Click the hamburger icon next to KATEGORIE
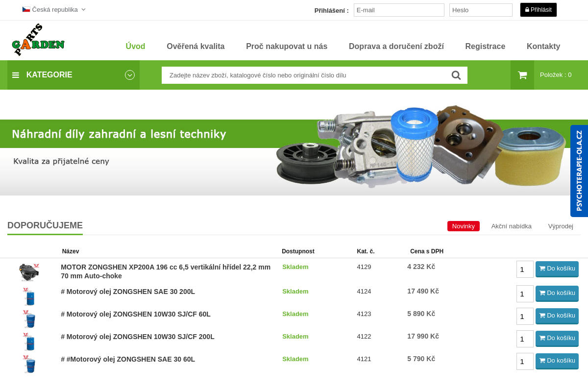Screen dimensions: 588x392 16,75
